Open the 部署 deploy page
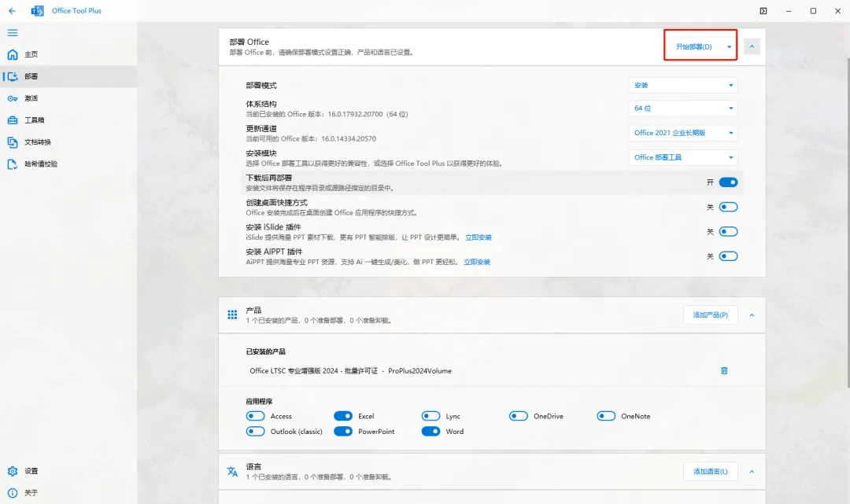850x504 pixels. tap(68, 76)
